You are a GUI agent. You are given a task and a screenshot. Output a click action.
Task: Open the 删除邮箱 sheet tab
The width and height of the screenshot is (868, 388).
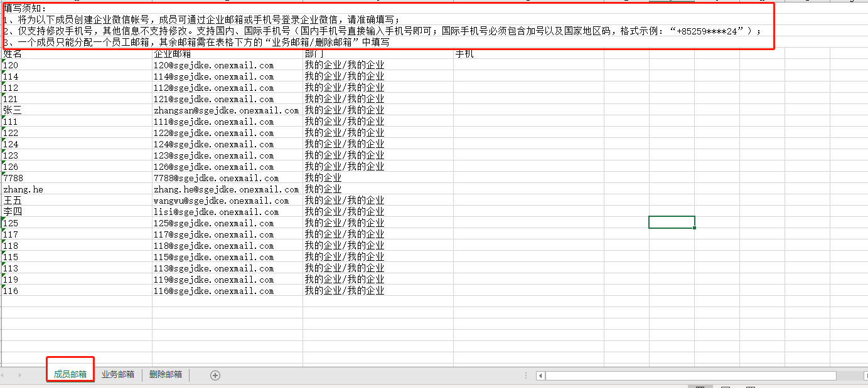(x=166, y=375)
